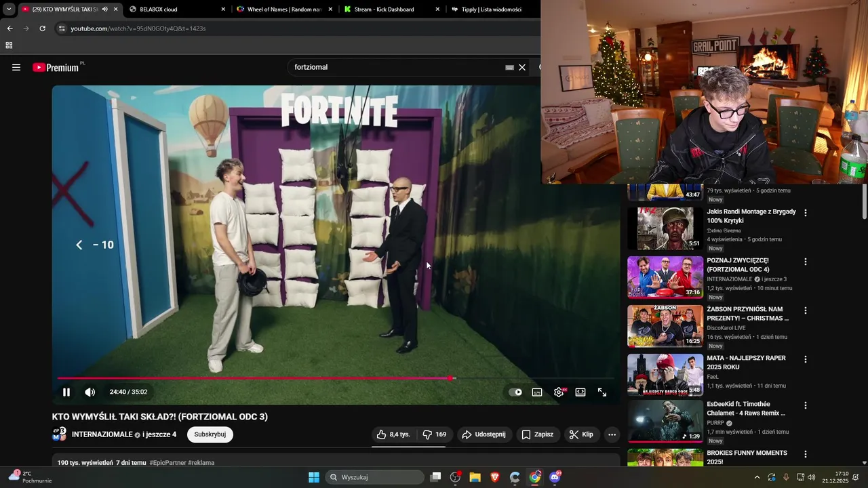Open options menu for POZNAJ ZWYCIĘZCĘ video
868x488 pixels.
[806, 262]
